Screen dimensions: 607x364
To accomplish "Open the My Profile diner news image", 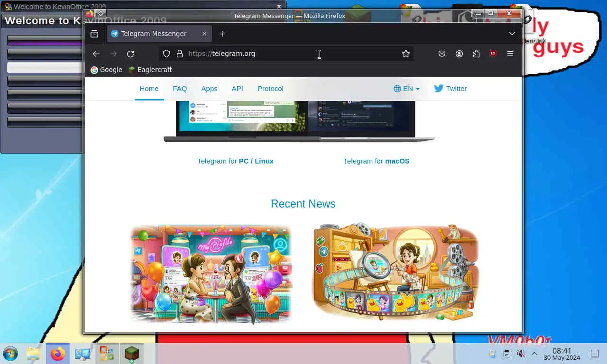I will 211,274.
